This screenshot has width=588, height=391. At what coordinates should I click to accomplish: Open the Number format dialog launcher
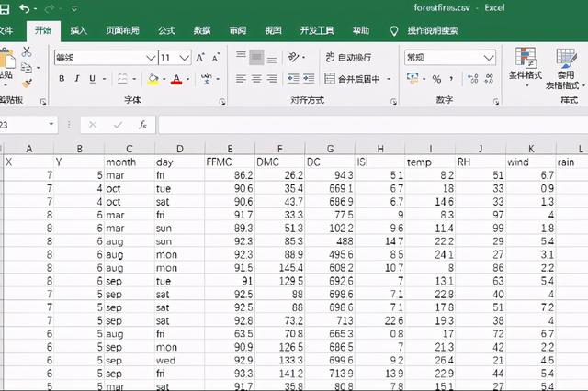coord(496,101)
